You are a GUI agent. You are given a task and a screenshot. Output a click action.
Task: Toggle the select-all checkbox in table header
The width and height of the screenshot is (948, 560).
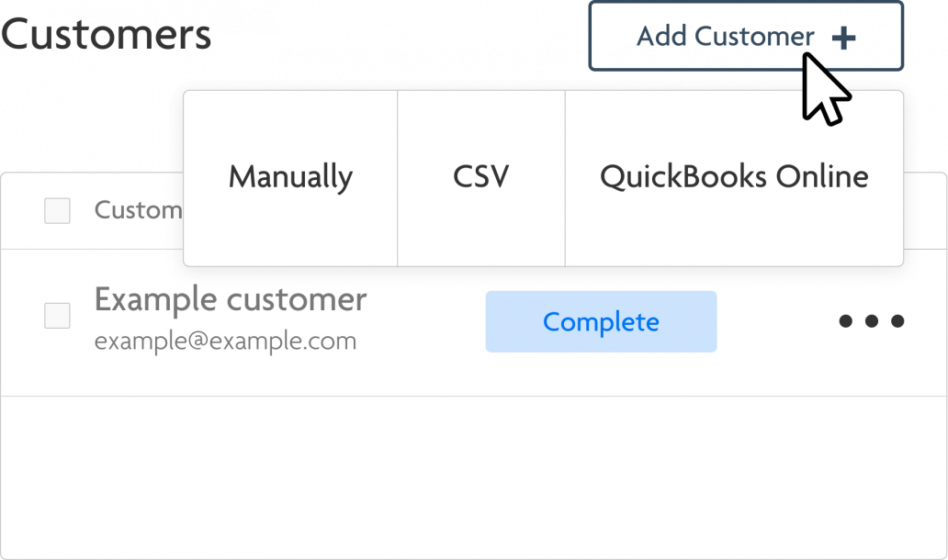(58, 211)
